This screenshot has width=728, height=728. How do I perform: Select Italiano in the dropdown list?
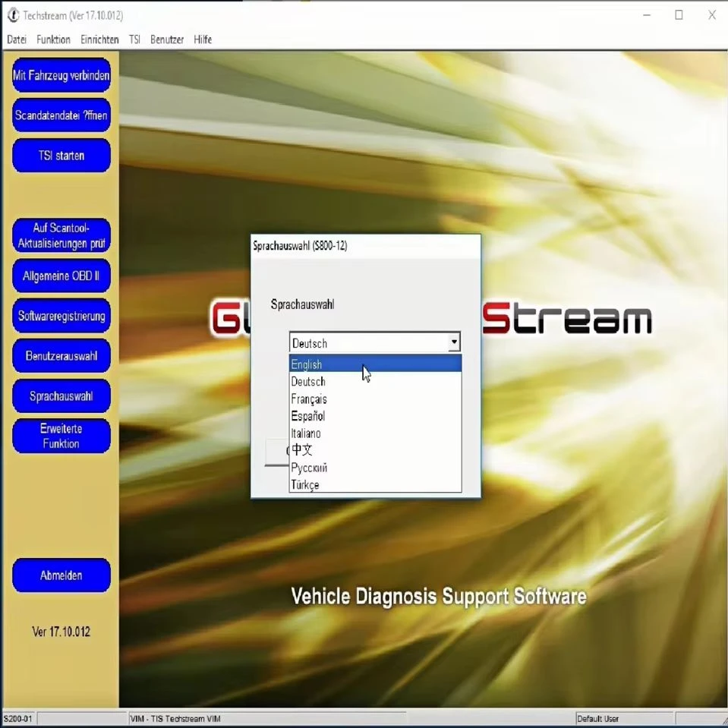[375, 433]
